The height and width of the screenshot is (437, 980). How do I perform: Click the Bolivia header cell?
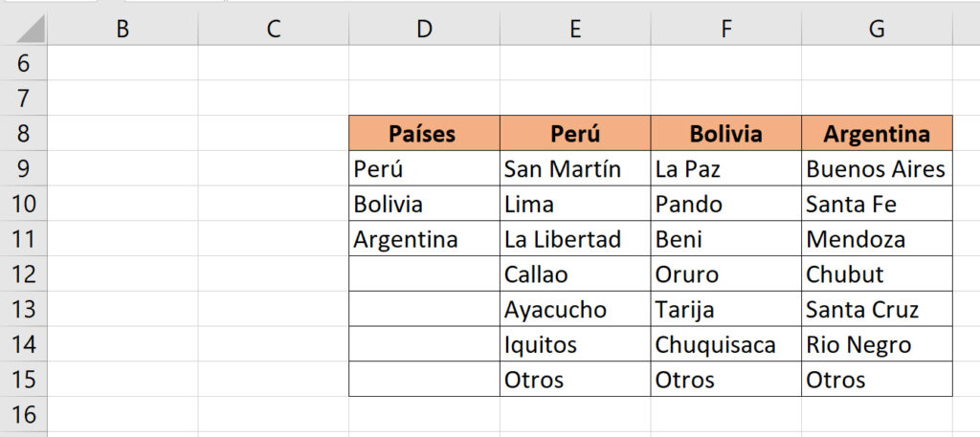[x=726, y=134]
